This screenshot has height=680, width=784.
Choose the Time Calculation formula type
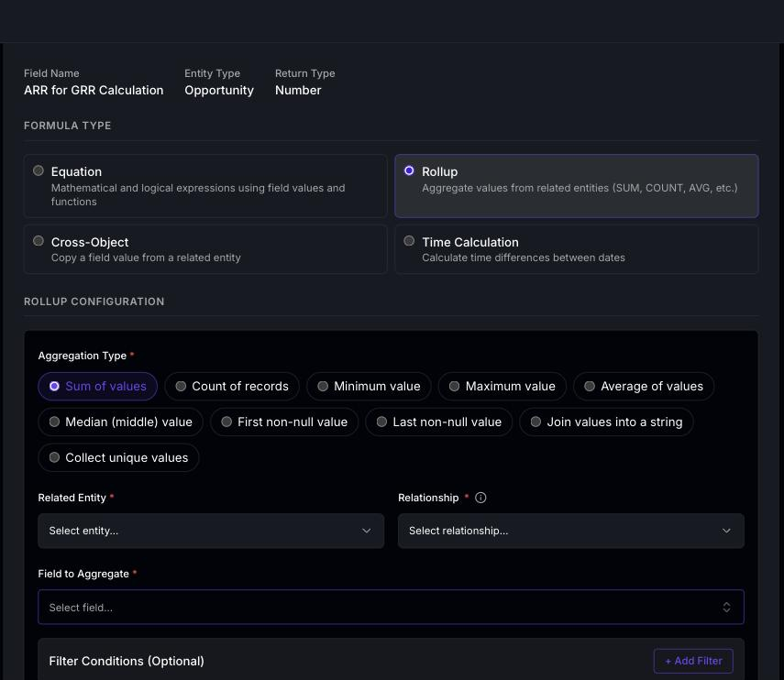577,249
